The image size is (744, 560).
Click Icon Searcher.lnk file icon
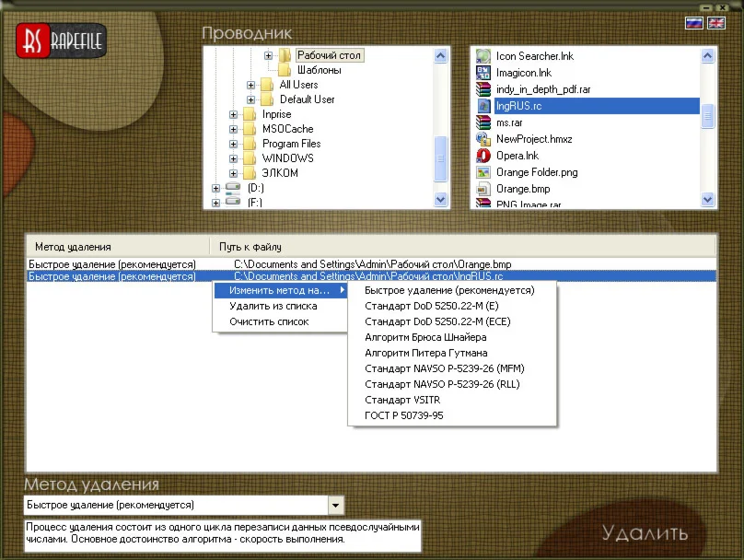(x=483, y=56)
